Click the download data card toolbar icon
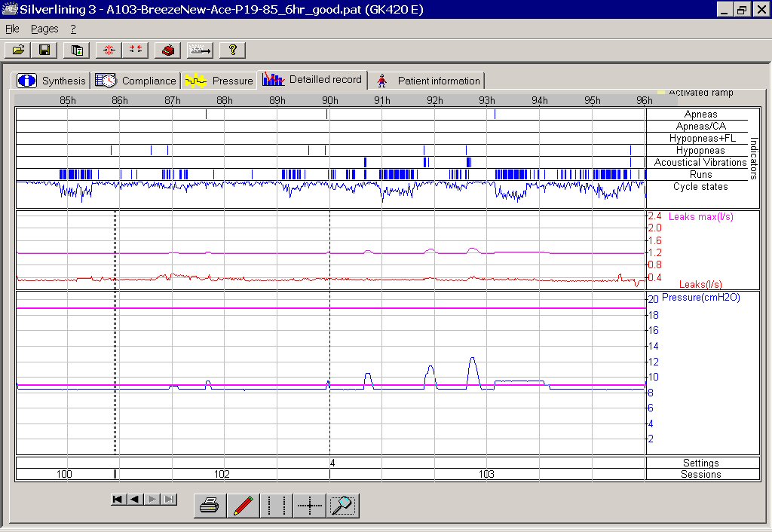This screenshot has width=772, height=532. (x=77, y=50)
